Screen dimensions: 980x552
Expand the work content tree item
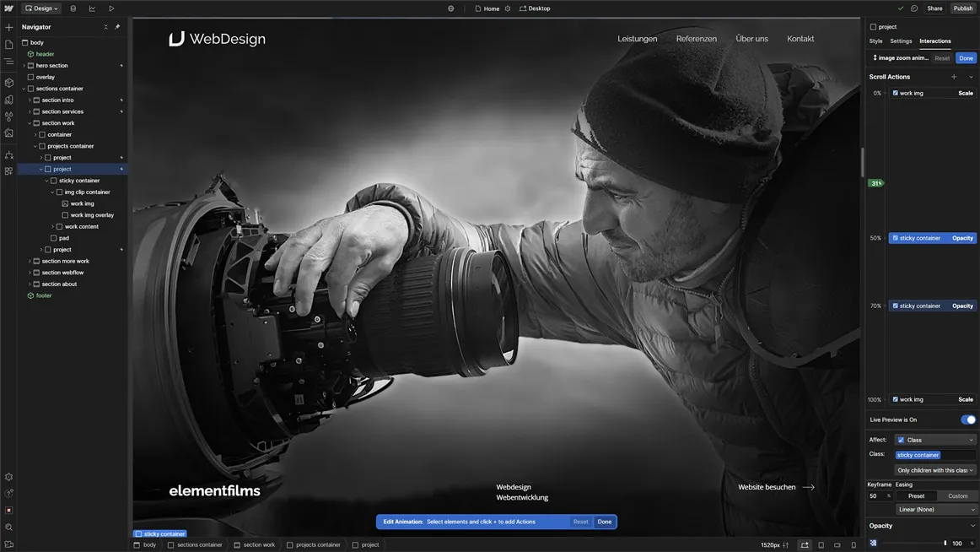point(52,227)
